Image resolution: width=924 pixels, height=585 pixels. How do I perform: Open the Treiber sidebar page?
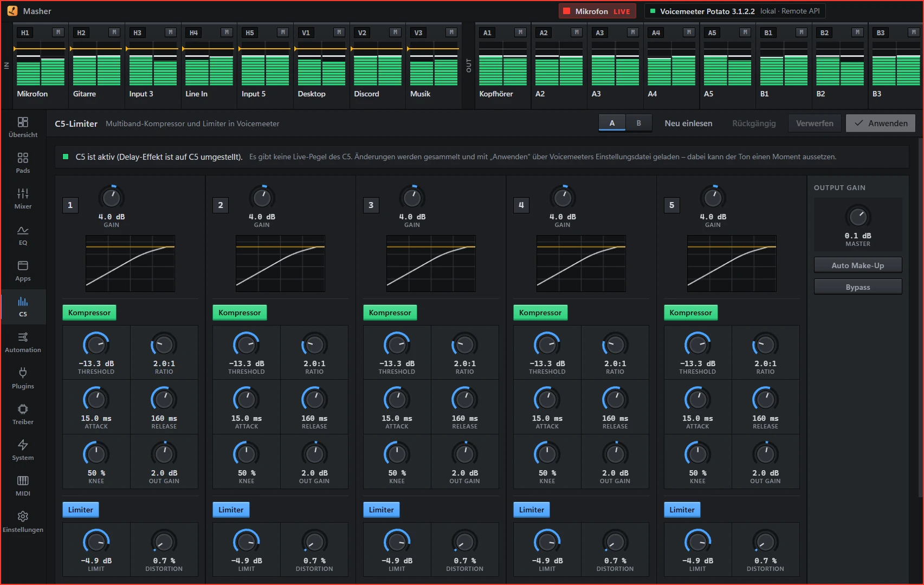[23, 414]
